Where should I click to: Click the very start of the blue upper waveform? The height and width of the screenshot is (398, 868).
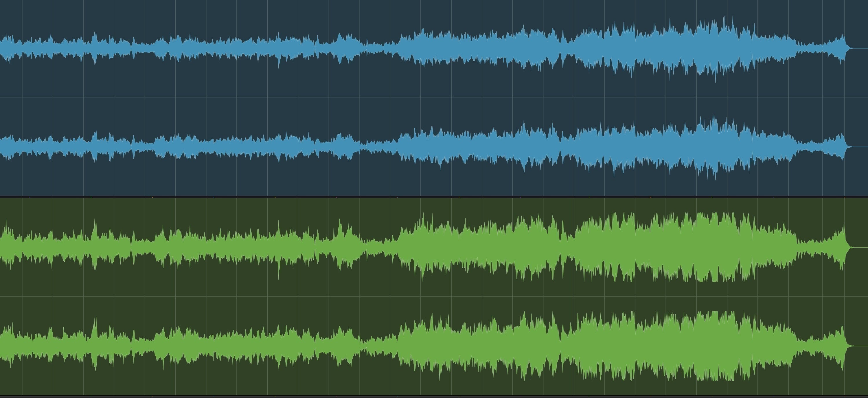click(1, 48)
